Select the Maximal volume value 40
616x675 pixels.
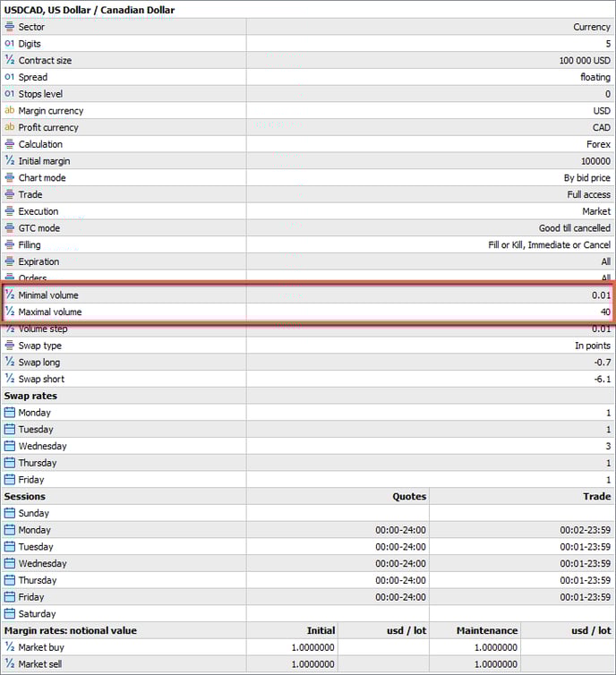[x=605, y=312]
